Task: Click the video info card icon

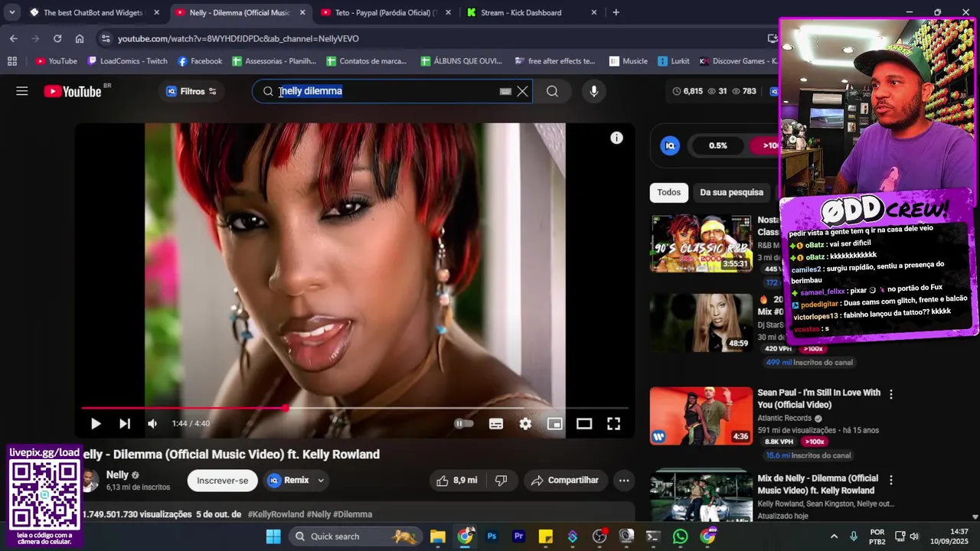Action: point(616,138)
